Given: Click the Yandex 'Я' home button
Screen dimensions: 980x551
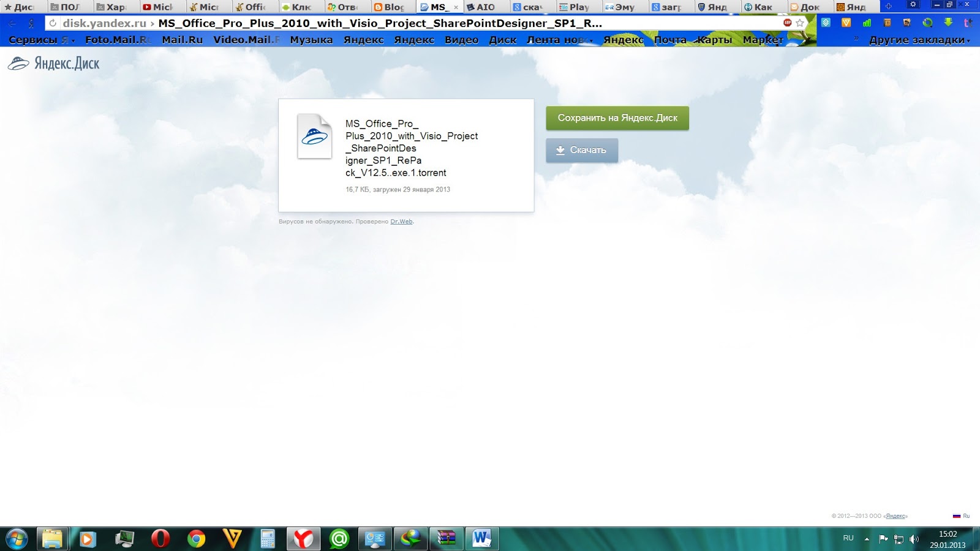Looking at the screenshot, I should 31,23.
